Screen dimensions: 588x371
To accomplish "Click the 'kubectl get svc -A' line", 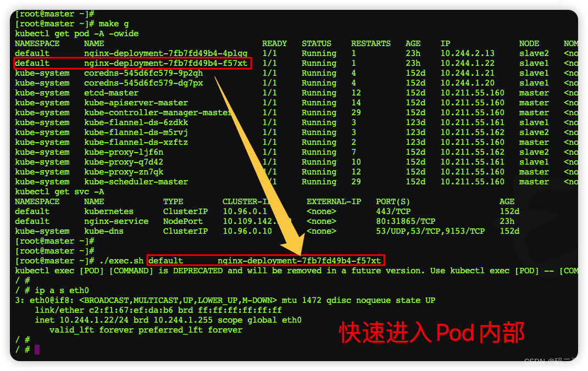I will tap(59, 192).
